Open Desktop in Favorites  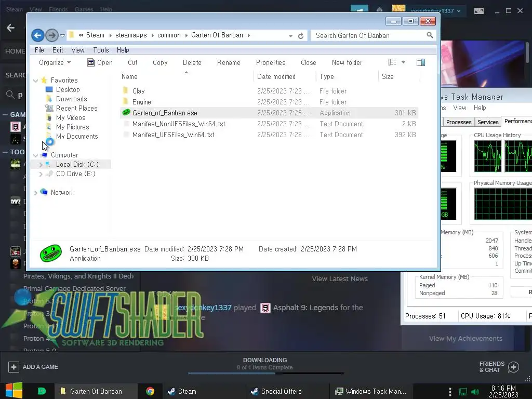point(68,89)
